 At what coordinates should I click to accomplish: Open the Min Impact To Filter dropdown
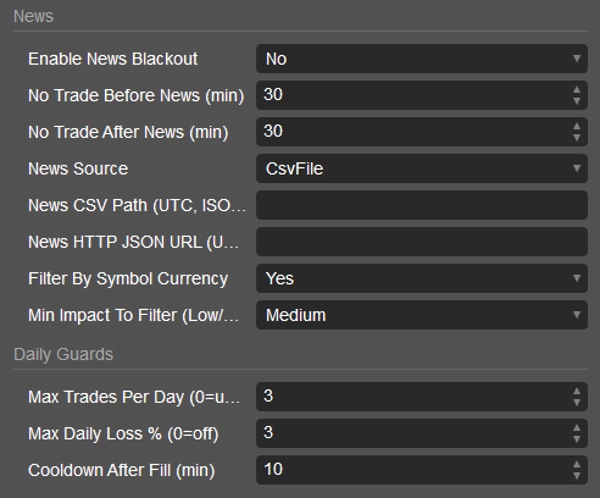pyautogui.click(x=421, y=315)
